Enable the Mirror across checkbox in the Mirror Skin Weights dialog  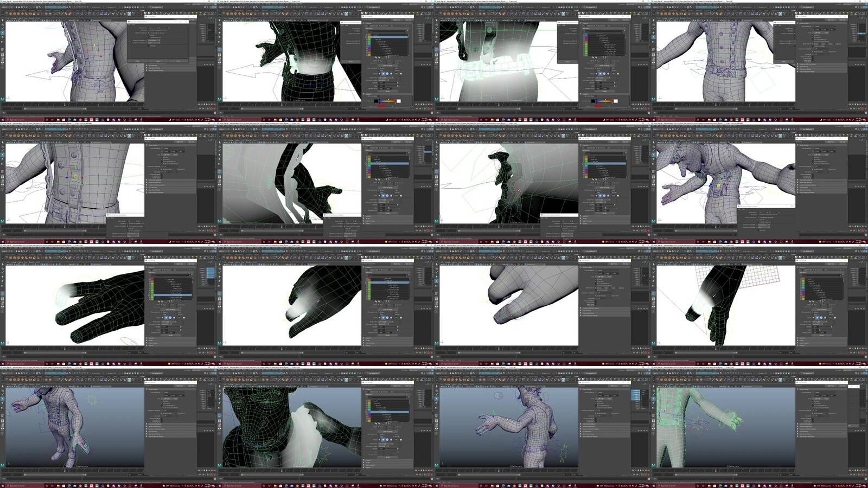[150, 28]
